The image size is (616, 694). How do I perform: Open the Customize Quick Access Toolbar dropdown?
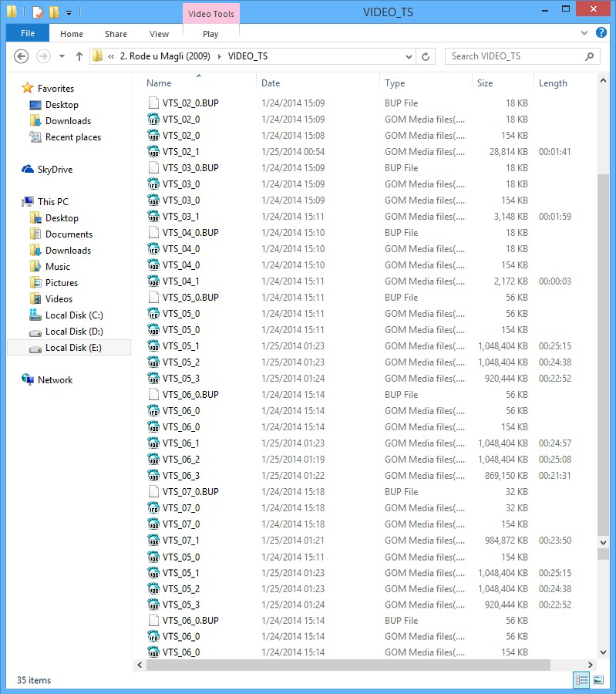coord(69,12)
